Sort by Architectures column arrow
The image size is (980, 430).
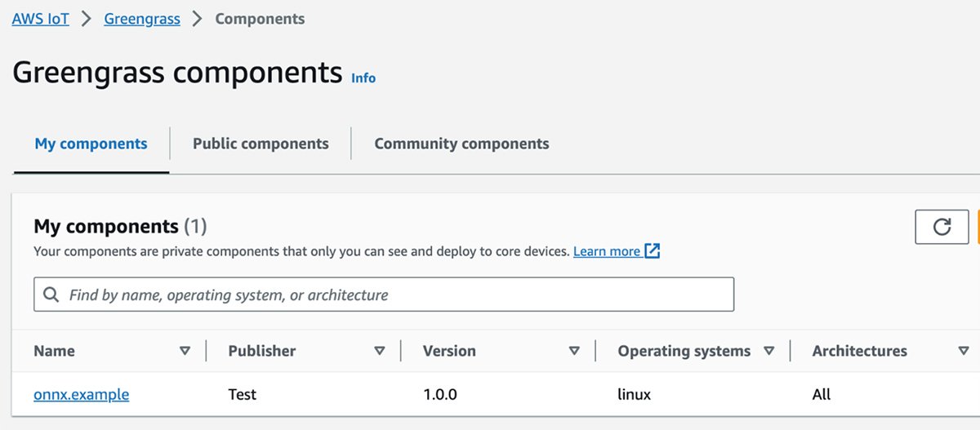pyautogui.click(x=963, y=351)
